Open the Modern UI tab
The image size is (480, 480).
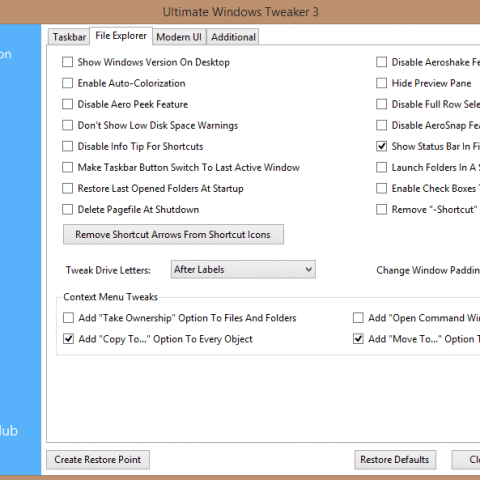179,37
